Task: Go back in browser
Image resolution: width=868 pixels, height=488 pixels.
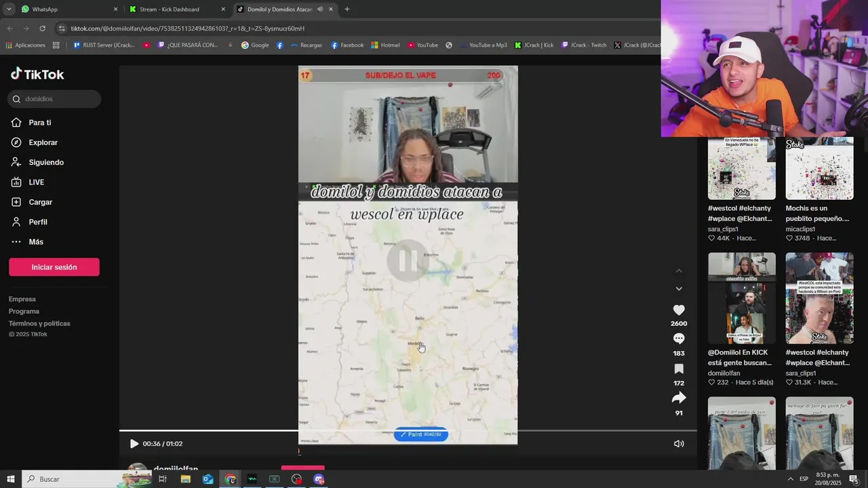Action: point(9,28)
